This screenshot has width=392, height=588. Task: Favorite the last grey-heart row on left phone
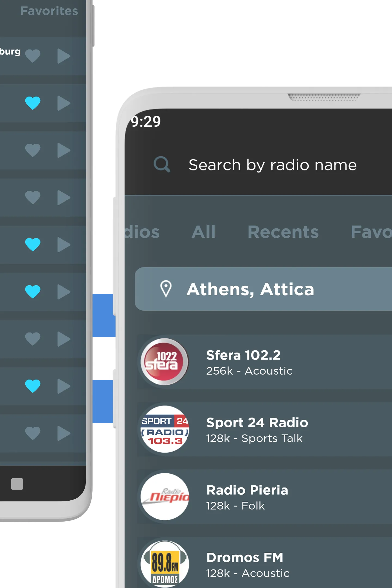pos(33,433)
